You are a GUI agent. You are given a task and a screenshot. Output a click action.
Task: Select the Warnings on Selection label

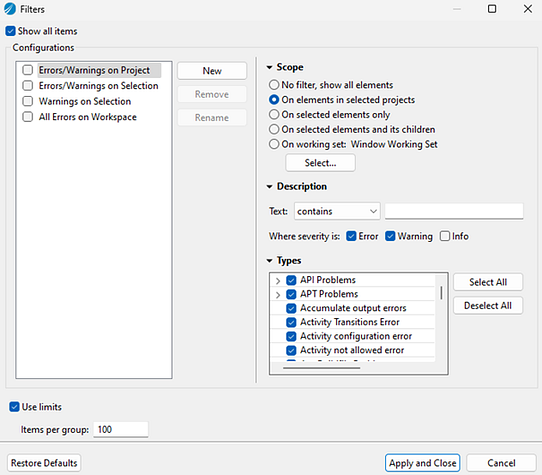click(85, 101)
